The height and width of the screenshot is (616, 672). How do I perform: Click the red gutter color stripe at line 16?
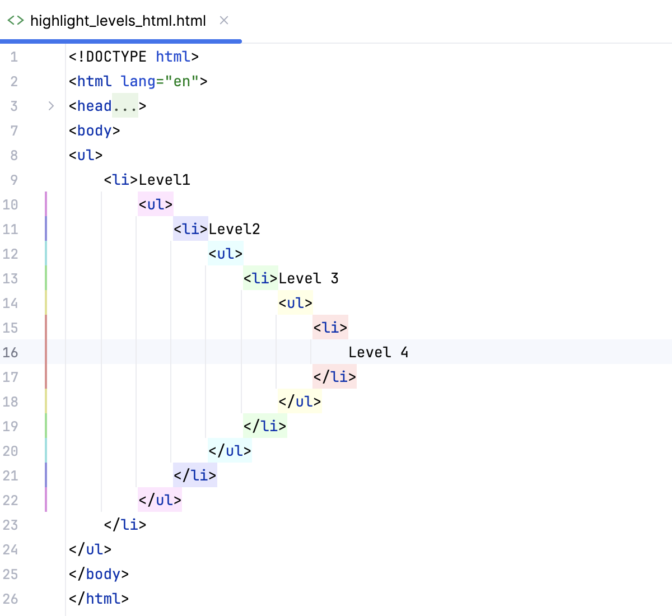click(46, 352)
